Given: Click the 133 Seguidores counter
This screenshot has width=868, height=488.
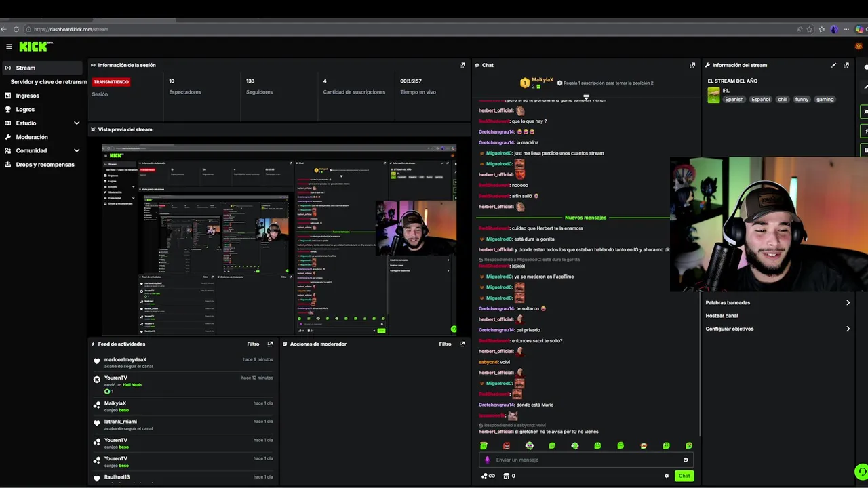Looking at the screenshot, I should tap(259, 86).
